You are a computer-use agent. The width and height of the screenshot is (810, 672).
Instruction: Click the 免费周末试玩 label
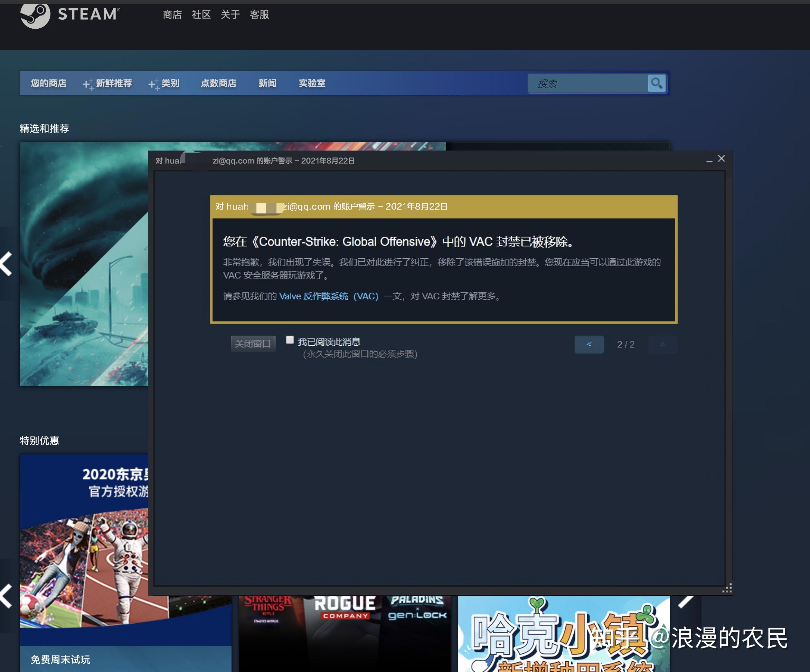point(60,660)
